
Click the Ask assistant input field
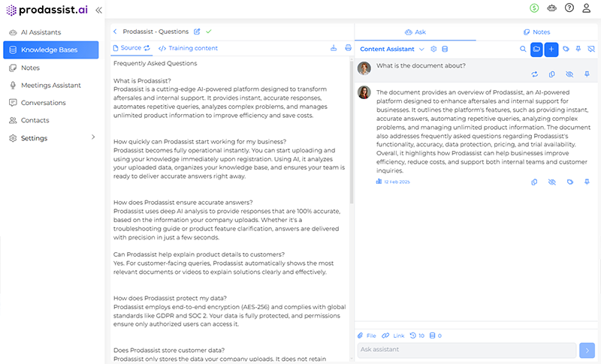coord(466,350)
